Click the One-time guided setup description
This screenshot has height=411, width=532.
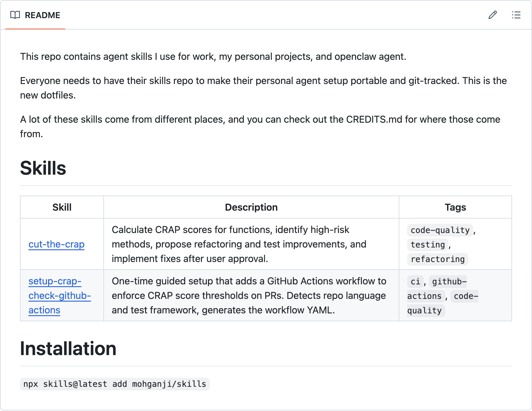249,296
